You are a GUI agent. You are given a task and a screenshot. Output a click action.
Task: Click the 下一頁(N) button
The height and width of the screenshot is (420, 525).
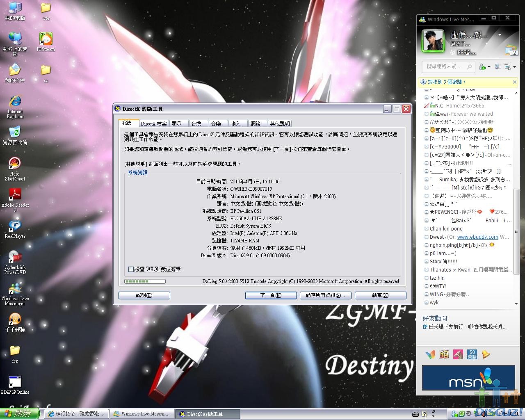point(271,295)
